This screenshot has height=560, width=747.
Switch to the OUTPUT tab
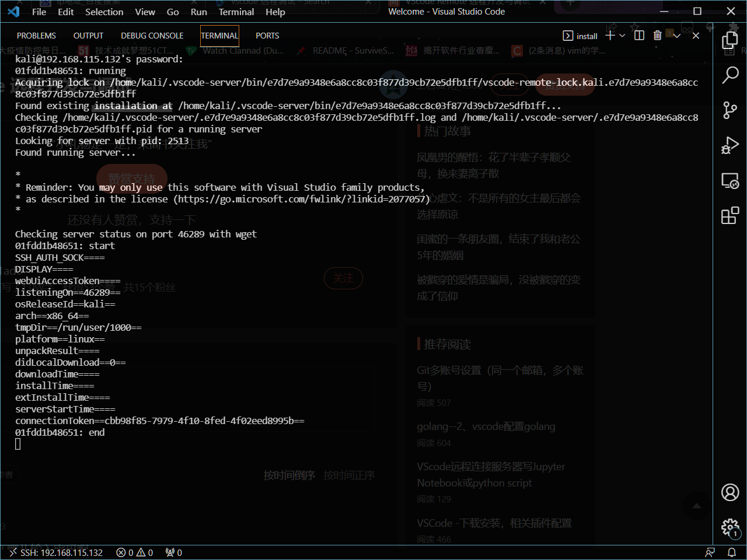(88, 36)
